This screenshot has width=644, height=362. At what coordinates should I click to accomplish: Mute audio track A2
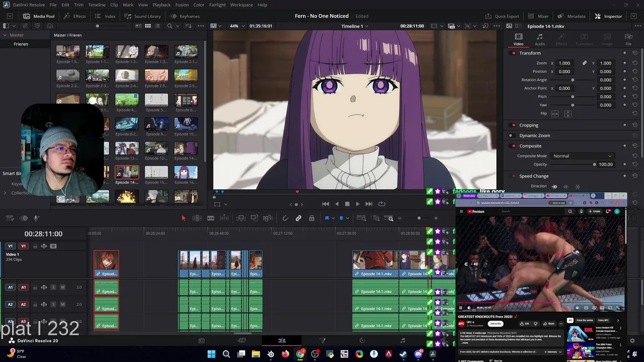point(62,304)
